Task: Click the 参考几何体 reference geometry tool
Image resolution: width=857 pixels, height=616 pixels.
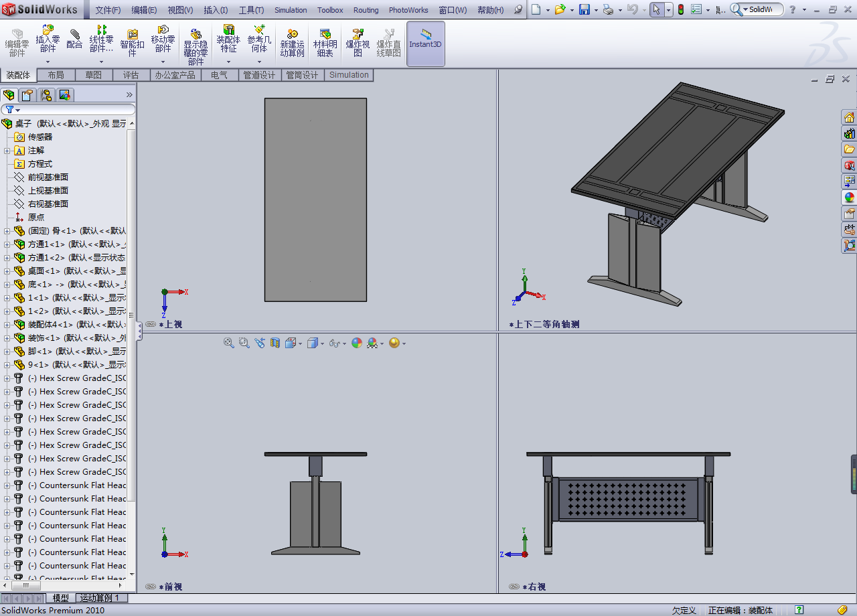Action: pyautogui.click(x=259, y=39)
